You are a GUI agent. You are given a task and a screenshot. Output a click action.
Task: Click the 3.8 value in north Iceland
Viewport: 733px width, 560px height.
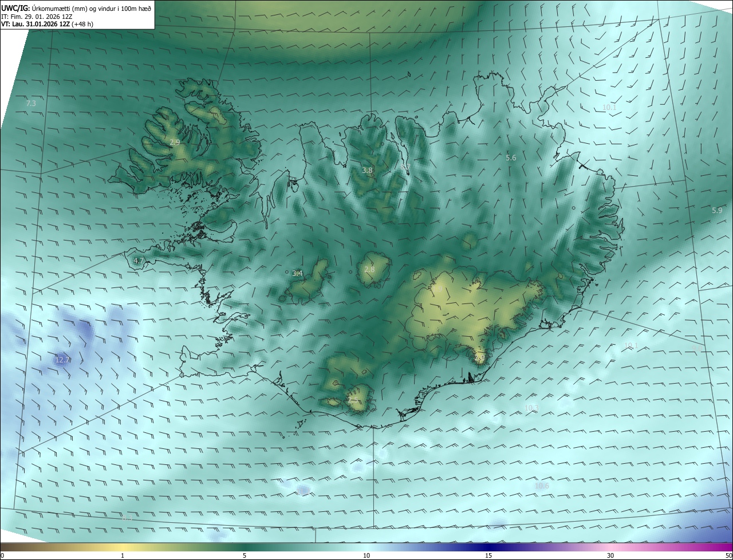(367, 171)
